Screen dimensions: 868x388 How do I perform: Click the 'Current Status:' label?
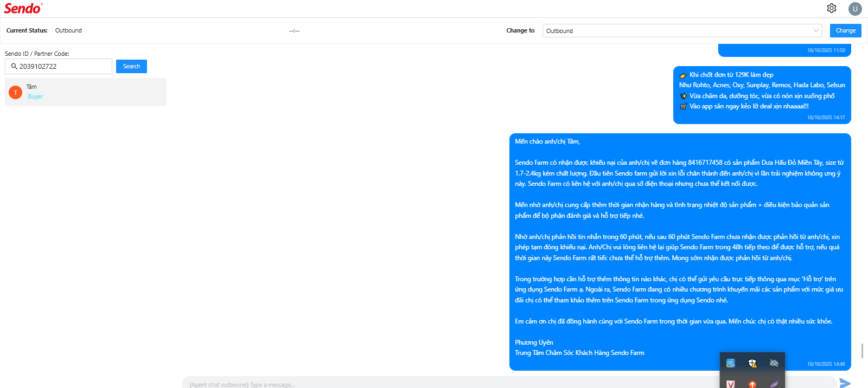tap(27, 30)
